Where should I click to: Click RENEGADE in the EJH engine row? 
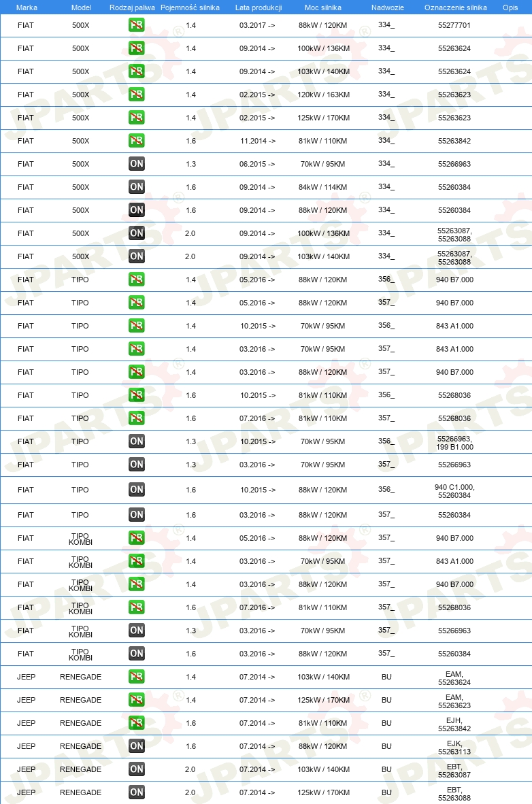pyautogui.click(x=80, y=722)
